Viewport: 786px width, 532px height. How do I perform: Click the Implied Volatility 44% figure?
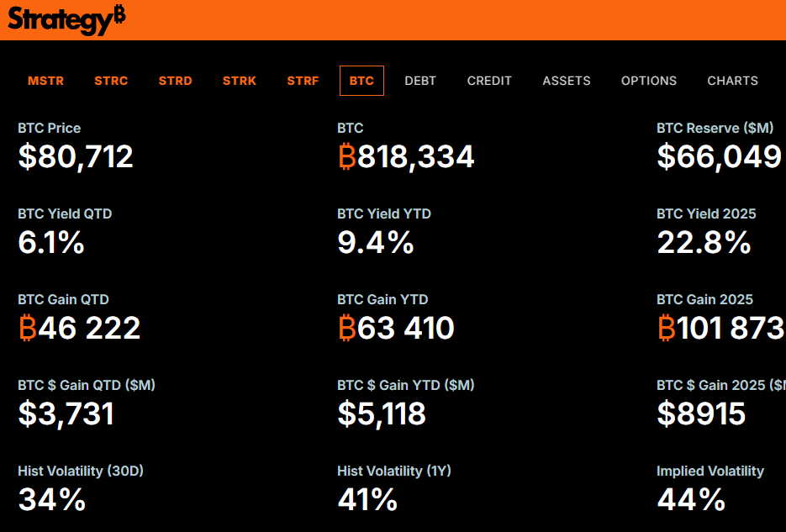point(691,499)
